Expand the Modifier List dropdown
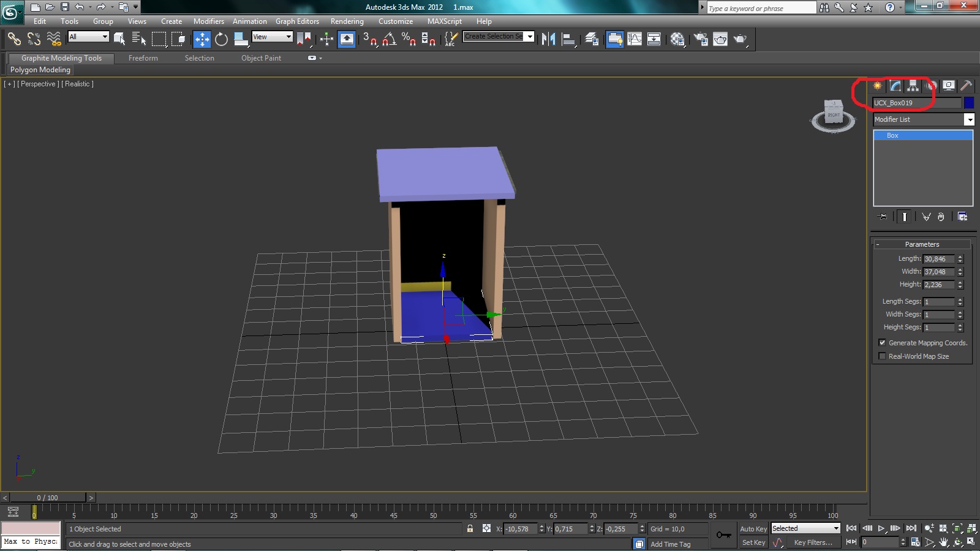Screen dimensions: 980x551 [x=969, y=119]
